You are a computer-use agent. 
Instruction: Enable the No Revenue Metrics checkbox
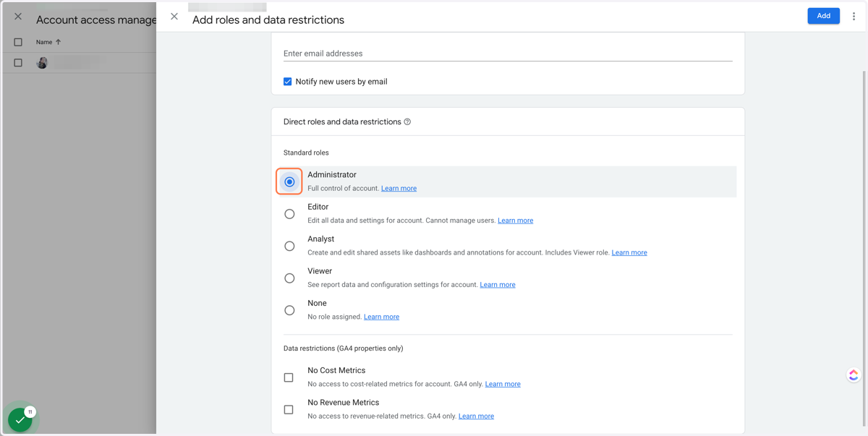(x=289, y=409)
